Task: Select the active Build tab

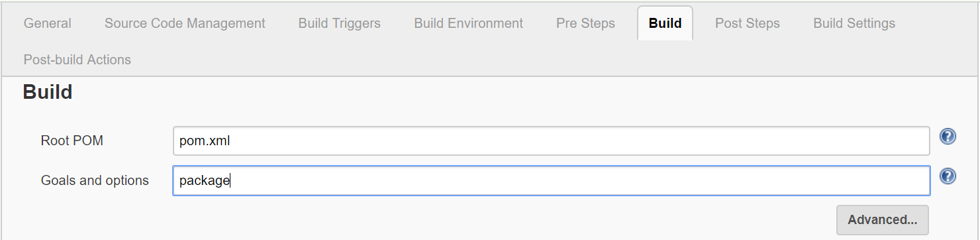Action: [x=665, y=23]
